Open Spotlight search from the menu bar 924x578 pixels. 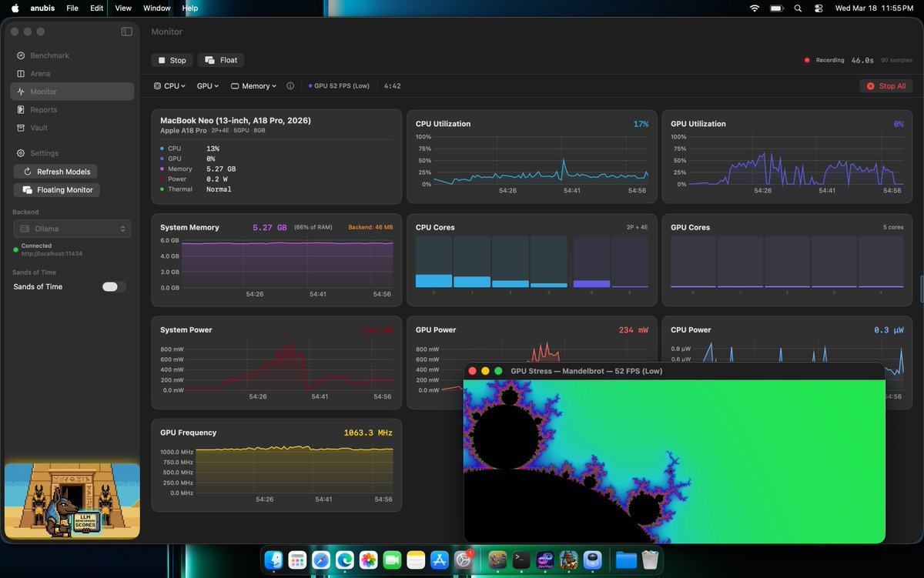(798, 8)
